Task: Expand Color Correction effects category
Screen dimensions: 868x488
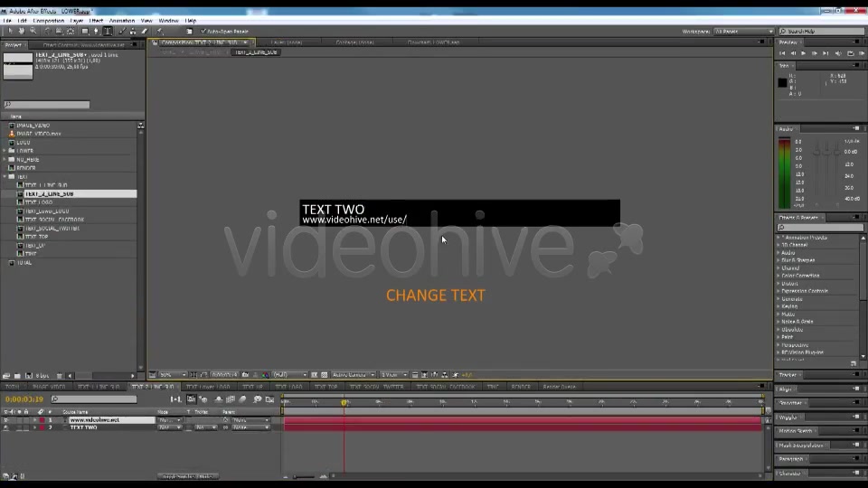Action: point(778,276)
